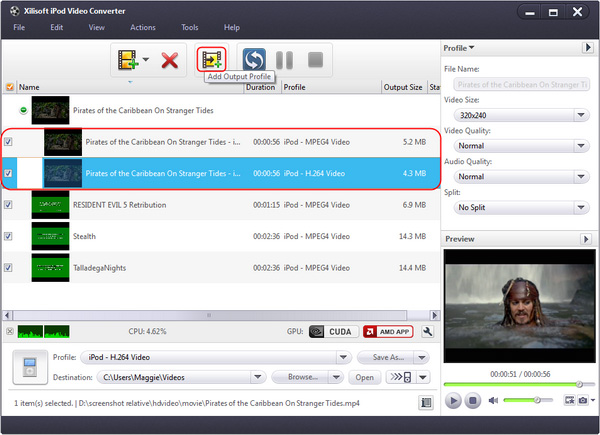Open the Tools menu
This screenshot has height=435, width=600.
189,27
